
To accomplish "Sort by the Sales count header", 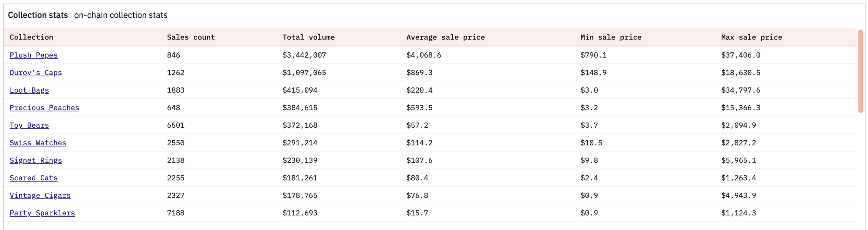I will pyautogui.click(x=191, y=37).
